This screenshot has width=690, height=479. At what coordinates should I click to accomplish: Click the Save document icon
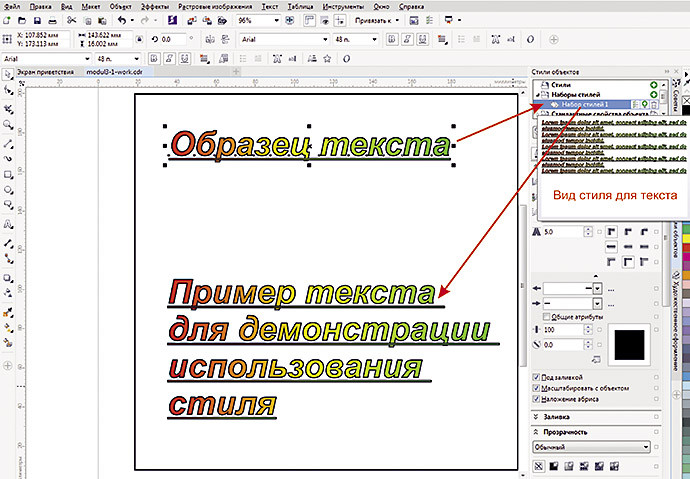pos(37,20)
